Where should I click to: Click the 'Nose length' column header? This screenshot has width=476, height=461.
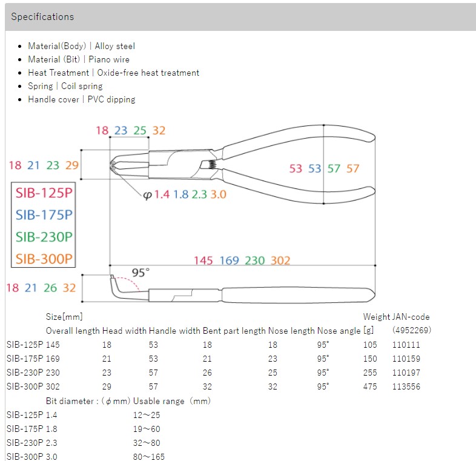tap(291, 331)
